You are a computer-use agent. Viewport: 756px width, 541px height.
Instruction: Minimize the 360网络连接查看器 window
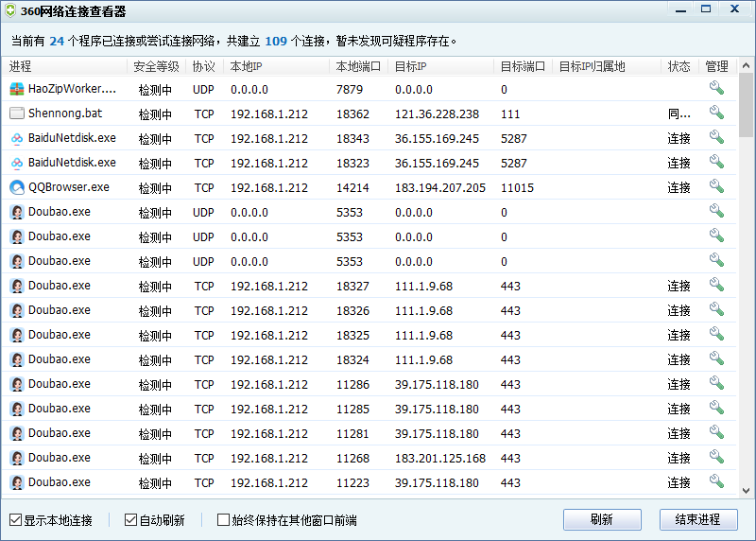(680, 9)
